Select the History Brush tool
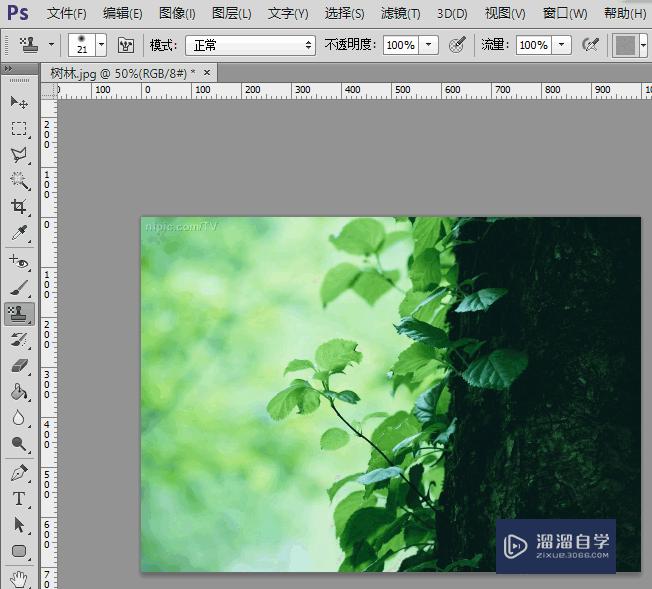The height and width of the screenshot is (589, 652). tap(19, 340)
